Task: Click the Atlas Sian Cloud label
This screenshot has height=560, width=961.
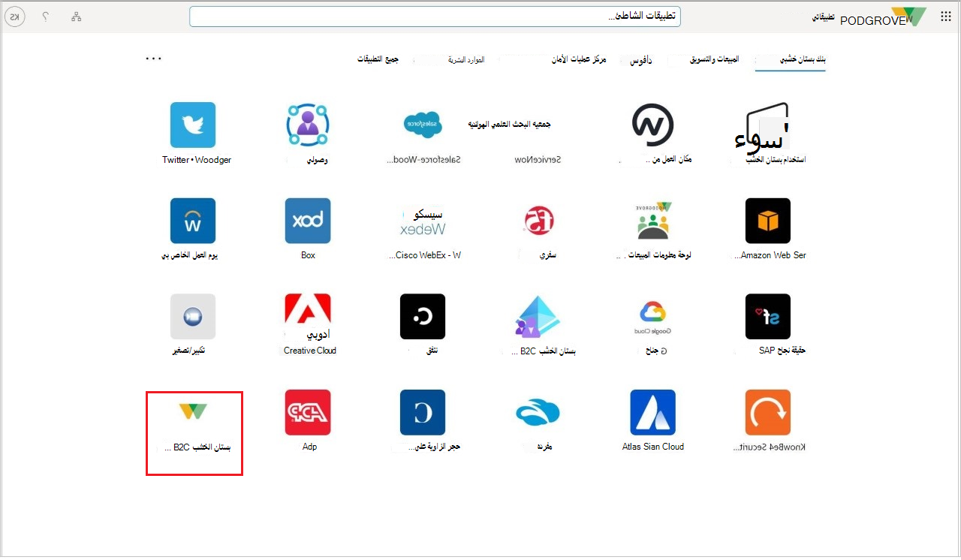Action: (x=653, y=447)
